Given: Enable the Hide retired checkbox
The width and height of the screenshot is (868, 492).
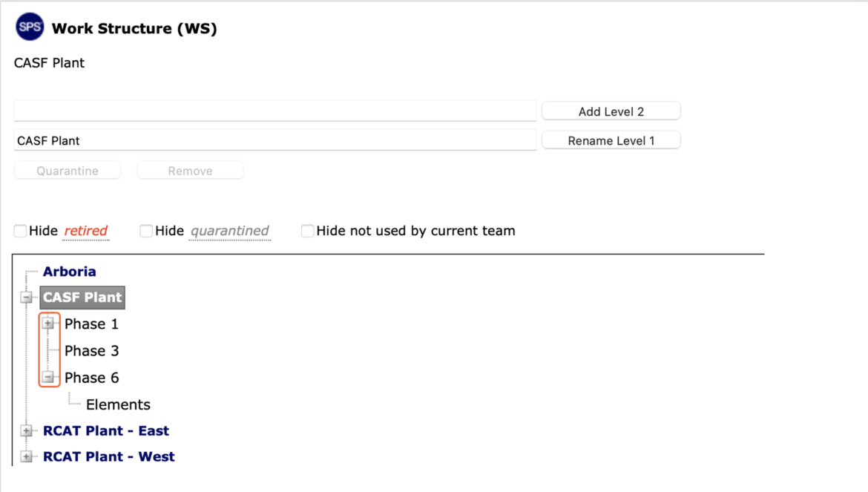Looking at the screenshot, I should click(21, 231).
